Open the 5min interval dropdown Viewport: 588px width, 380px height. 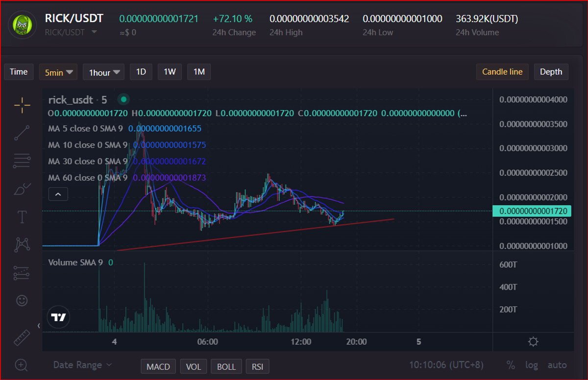(x=58, y=72)
